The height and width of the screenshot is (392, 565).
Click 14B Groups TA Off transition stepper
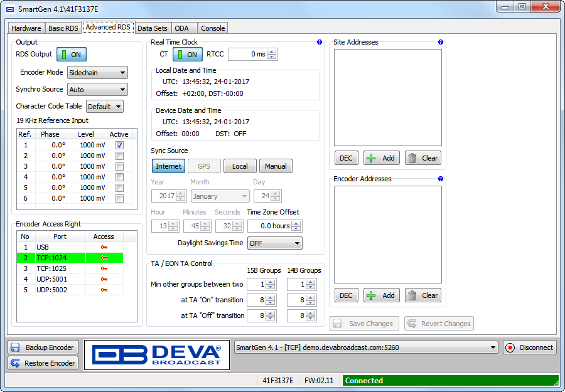click(x=310, y=316)
